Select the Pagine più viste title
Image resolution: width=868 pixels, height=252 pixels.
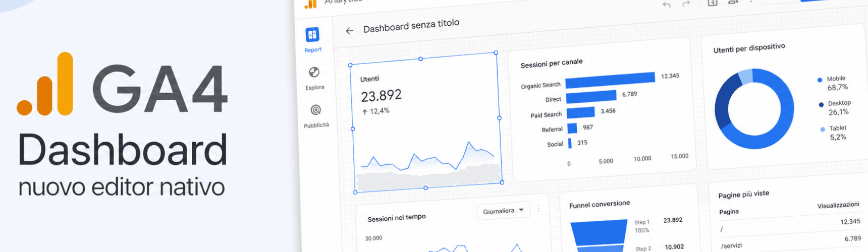coord(744,194)
